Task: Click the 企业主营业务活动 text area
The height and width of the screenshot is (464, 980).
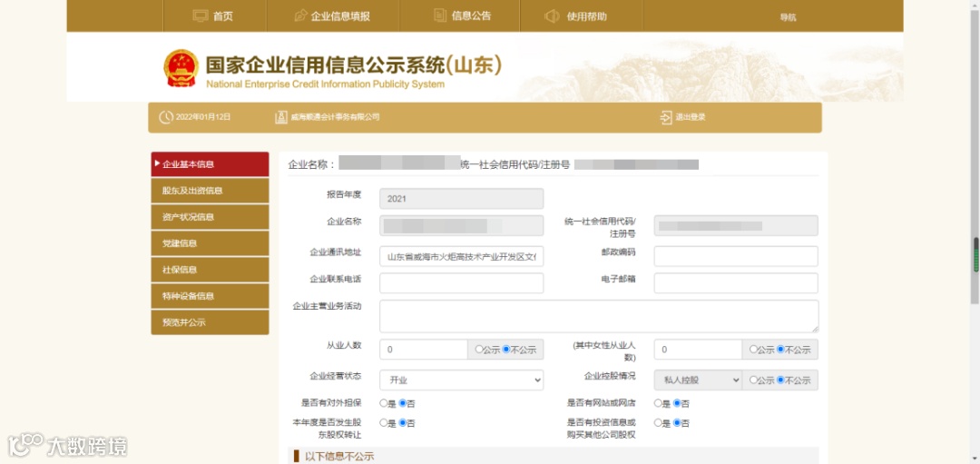Action: click(599, 316)
